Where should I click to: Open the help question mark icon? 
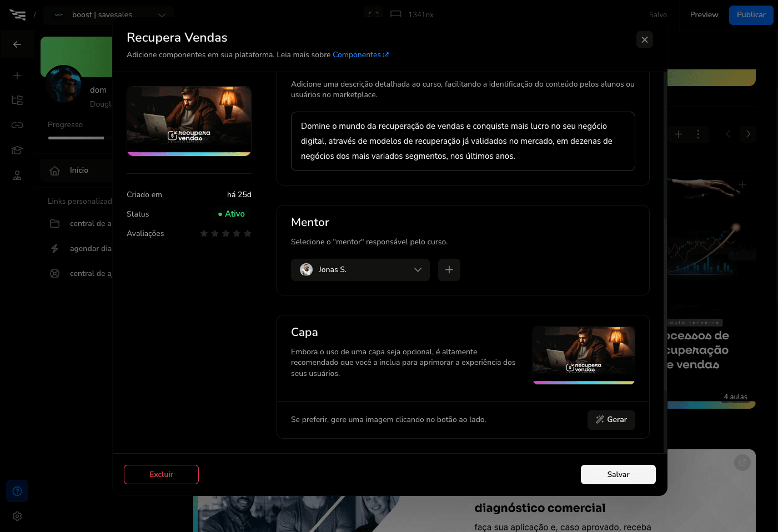point(17,491)
